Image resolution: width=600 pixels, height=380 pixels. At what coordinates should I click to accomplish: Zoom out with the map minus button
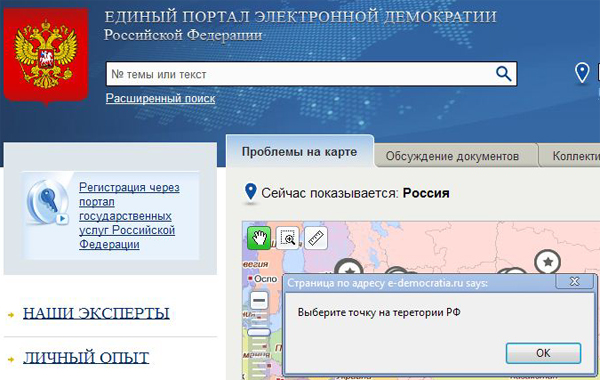coord(259,300)
